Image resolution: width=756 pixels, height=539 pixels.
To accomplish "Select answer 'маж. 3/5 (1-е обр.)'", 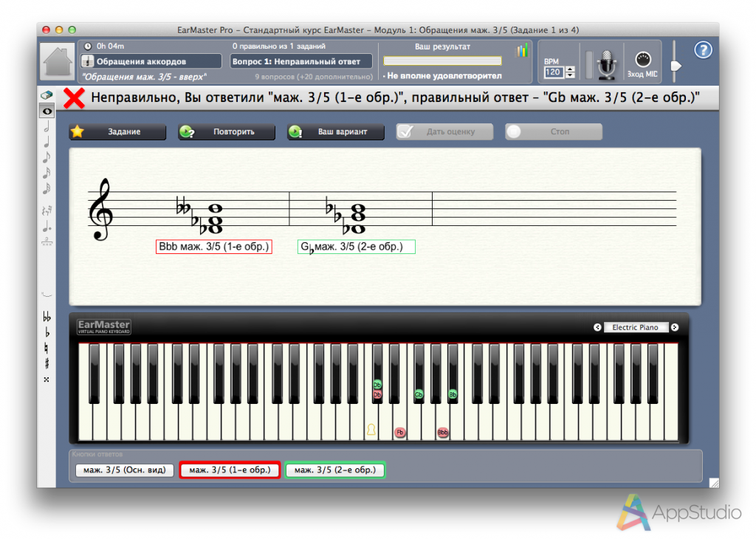I will 230,470.
